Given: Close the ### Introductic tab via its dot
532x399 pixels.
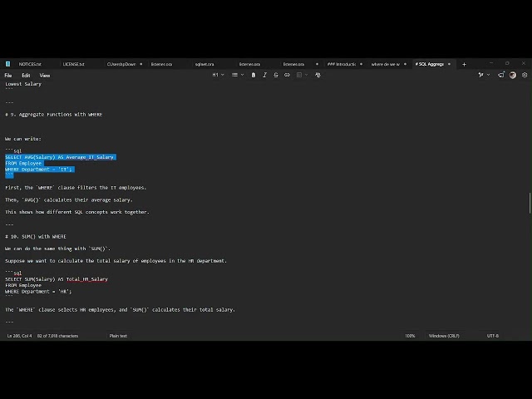Looking at the screenshot, I should 361,64.
